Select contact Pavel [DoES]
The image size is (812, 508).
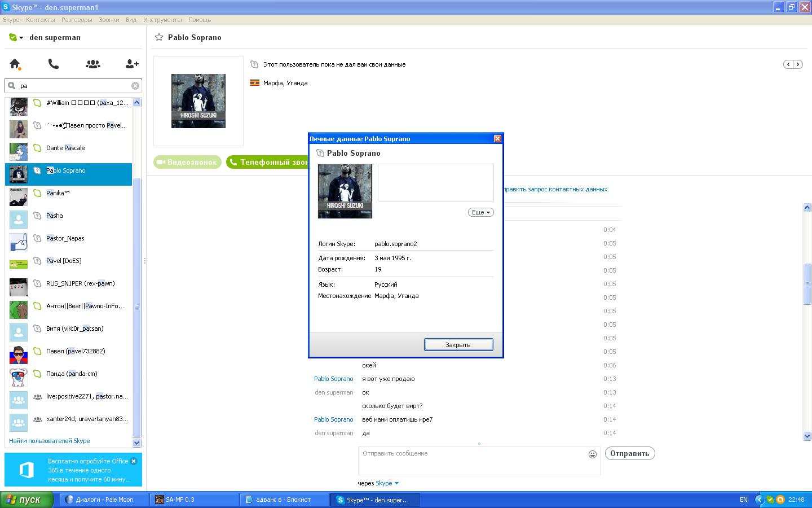68,261
